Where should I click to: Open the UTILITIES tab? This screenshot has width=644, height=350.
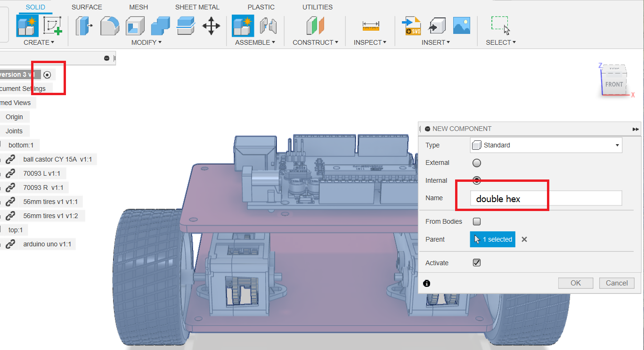[x=317, y=7]
